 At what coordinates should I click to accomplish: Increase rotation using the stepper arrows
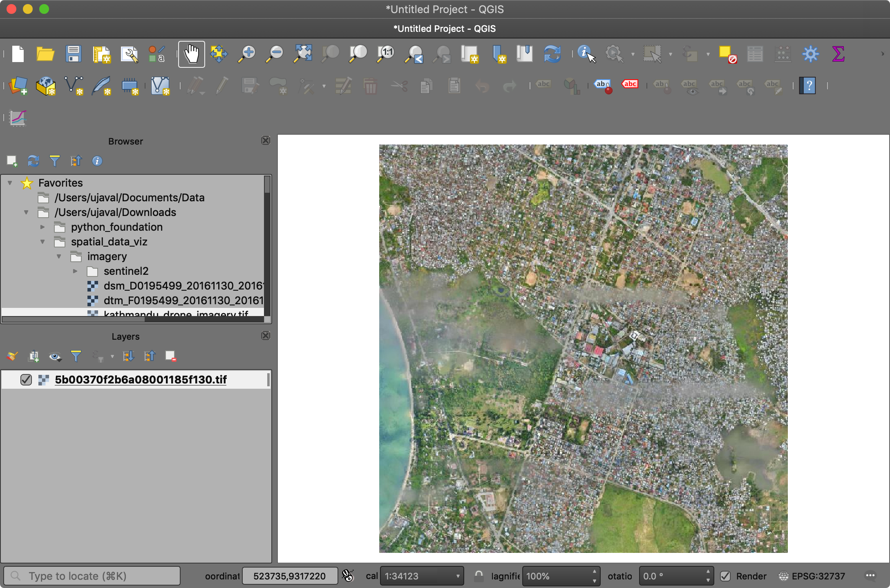(x=709, y=573)
